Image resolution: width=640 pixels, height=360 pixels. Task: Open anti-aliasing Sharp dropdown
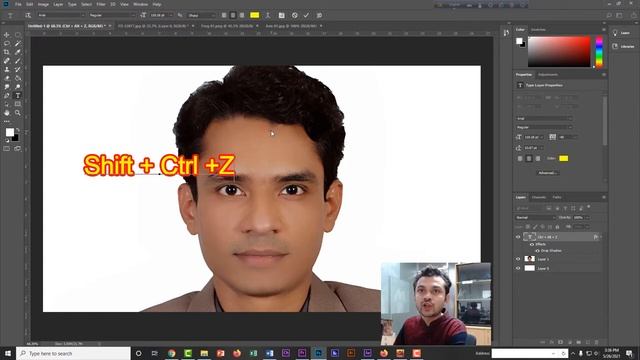point(201,15)
